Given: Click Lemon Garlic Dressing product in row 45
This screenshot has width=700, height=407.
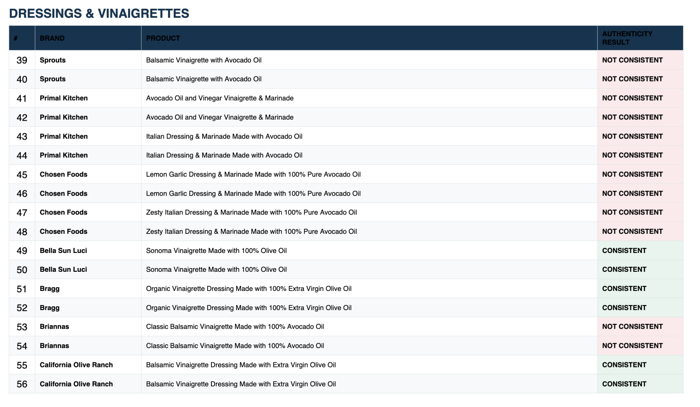Looking at the screenshot, I should (253, 174).
